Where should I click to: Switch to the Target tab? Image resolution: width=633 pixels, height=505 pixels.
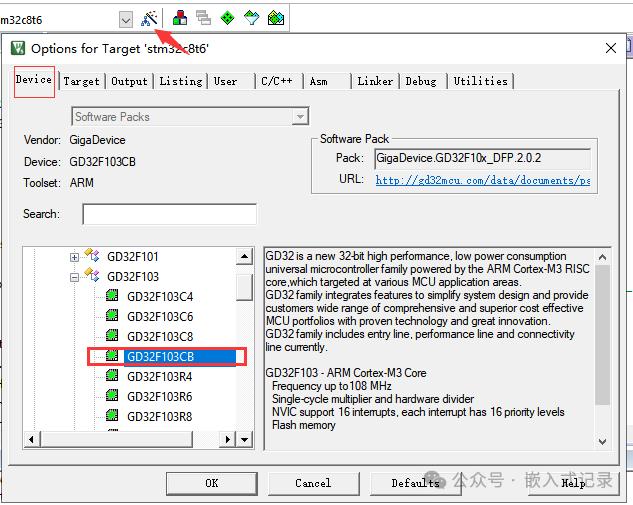pos(81,82)
